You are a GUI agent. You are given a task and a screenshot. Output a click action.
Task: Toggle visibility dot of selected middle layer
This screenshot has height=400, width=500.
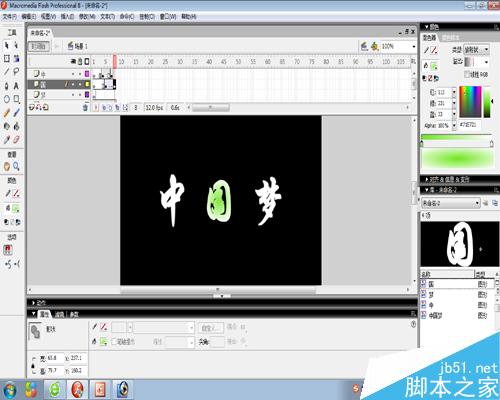coord(73,84)
